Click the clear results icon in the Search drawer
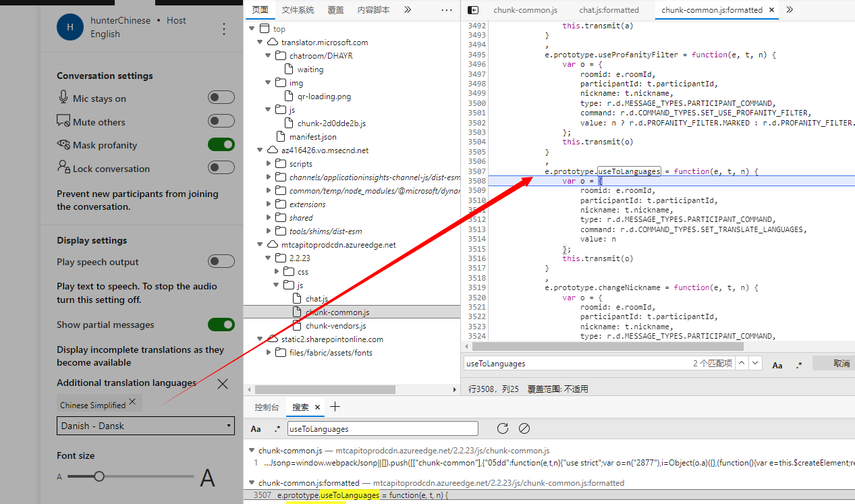 tap(524, 428)
